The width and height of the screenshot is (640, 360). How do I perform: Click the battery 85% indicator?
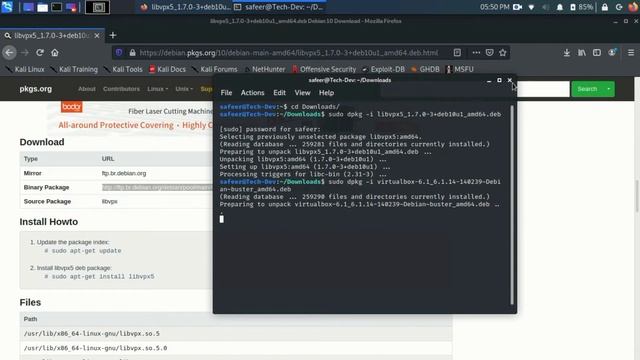point(581,7)
